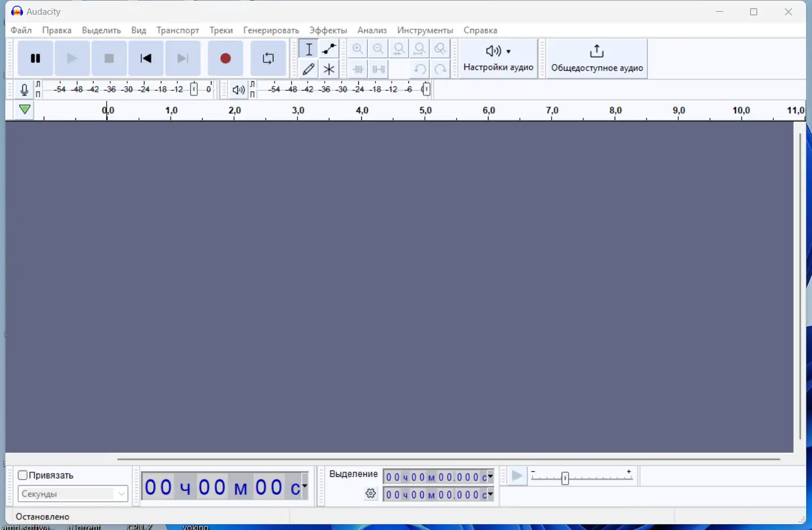Click the Fit project to width icon
The height and width of the screenshot is (530, 812).
click(x=420, y=49)
